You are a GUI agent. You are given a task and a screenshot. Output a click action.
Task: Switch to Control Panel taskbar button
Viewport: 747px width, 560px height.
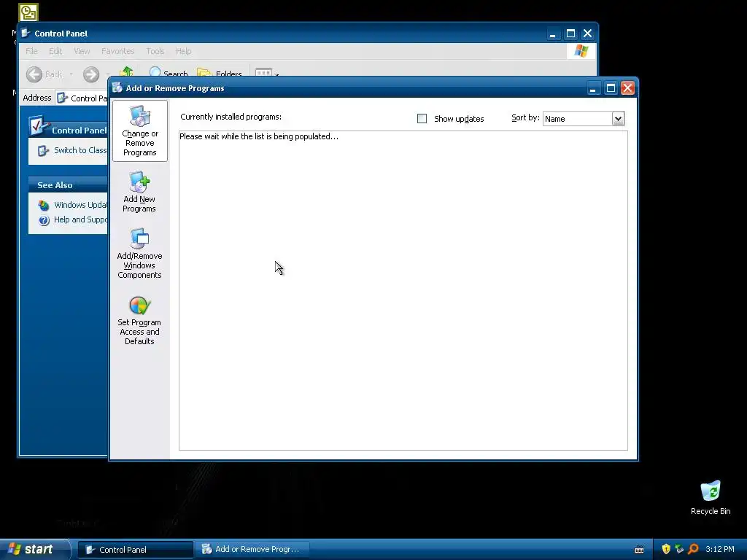click(135, 550)
